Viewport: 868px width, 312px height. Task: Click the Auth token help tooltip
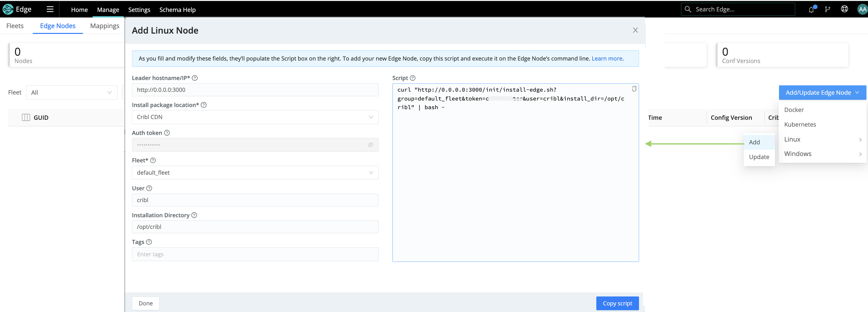click(x=167, y=133)
